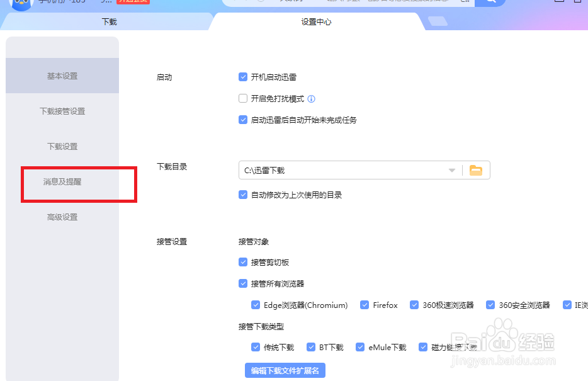The height and width of the screenshot is (381, 588).
Task: Click the 启动 section label
Action: coord(164,77)
